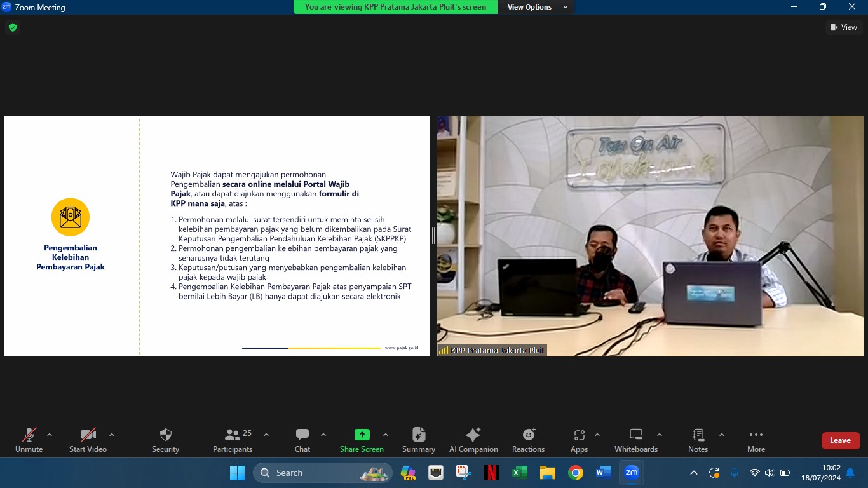Open the Security shield icon
The image size is (868, 488).
point(165,440)
